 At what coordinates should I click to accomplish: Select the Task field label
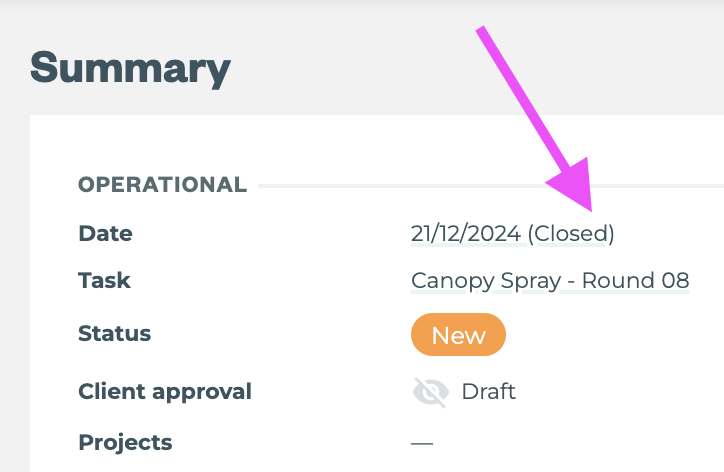[x=104, y=280]
